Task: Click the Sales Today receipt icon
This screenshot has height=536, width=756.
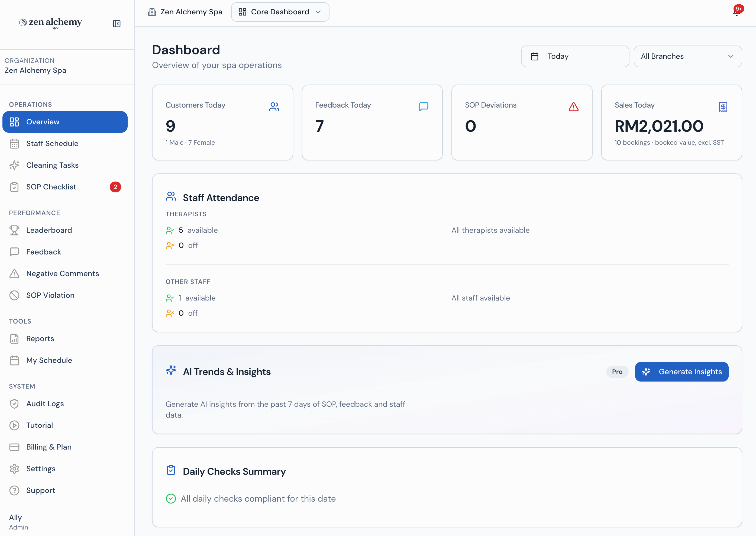Action: tap(723, 106)
